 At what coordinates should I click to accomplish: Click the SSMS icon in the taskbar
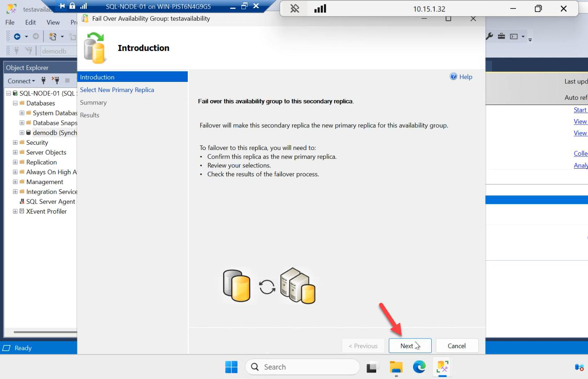coord(443,367)
